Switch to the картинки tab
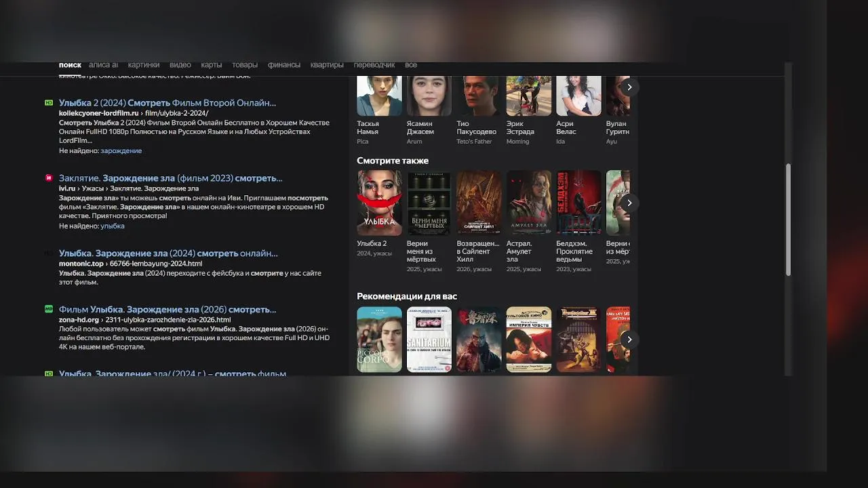This screenshot has height=488, width=868. tap(144, 65)
